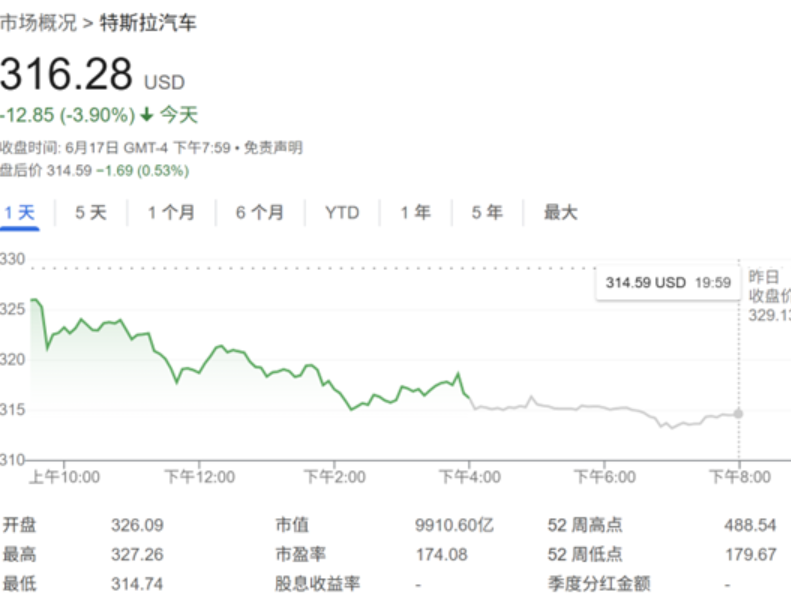Open the 市场概况 breadcrumb link
791x604 pixels.
38,23
